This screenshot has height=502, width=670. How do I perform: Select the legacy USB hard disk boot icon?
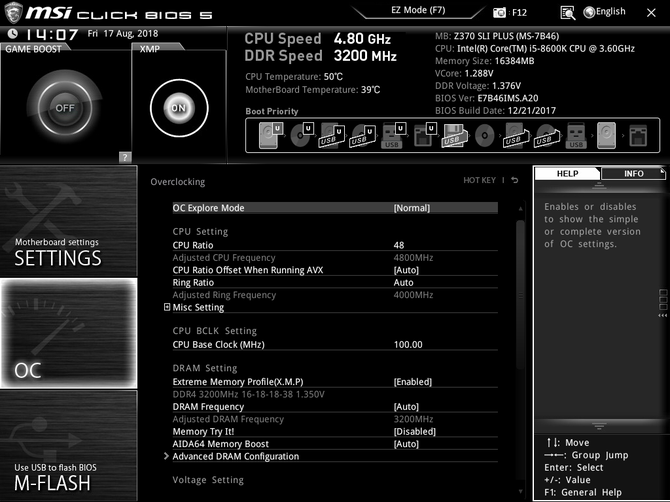(x=515, y=135)
